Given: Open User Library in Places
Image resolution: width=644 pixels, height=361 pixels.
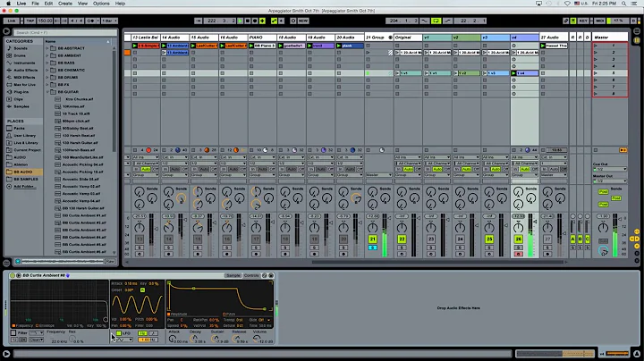Looking at the screenshot, I should coord(25,136).
